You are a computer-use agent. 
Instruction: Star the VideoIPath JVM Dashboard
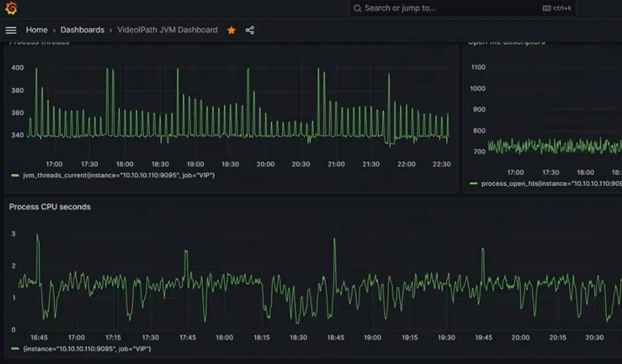[232, 30]
